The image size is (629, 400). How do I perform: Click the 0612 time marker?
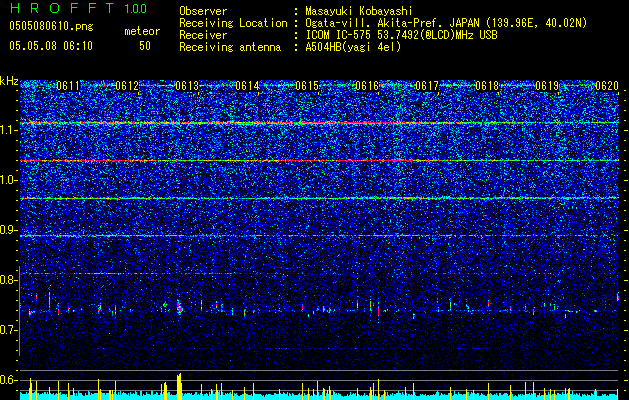tap(127, 86)
